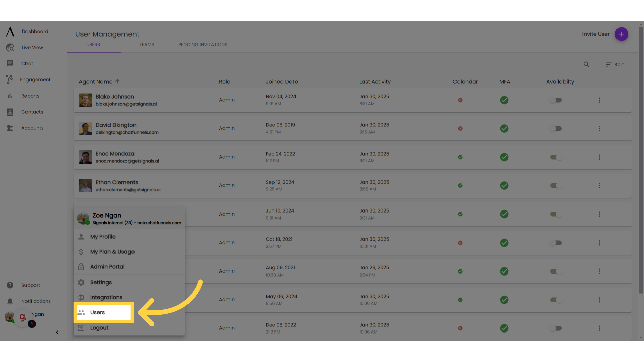Switch to the TEAMS tab

pyautogui.click(x=147, y=44)
